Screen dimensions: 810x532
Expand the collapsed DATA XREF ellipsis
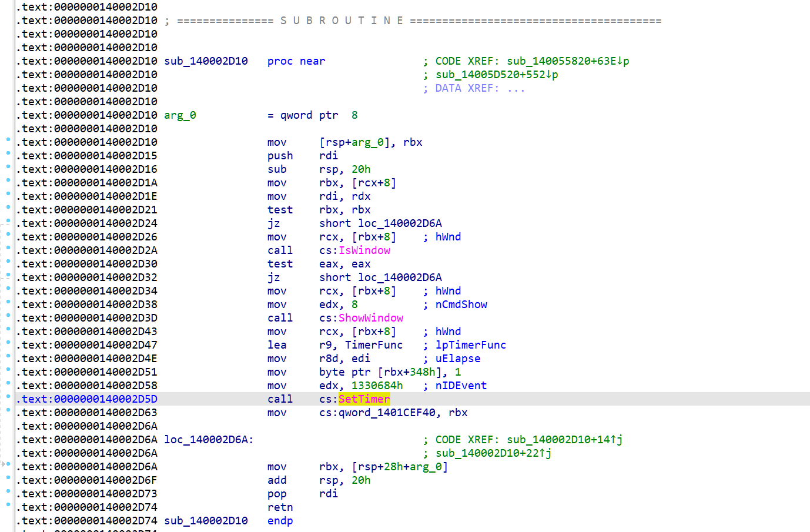(516, 88)
